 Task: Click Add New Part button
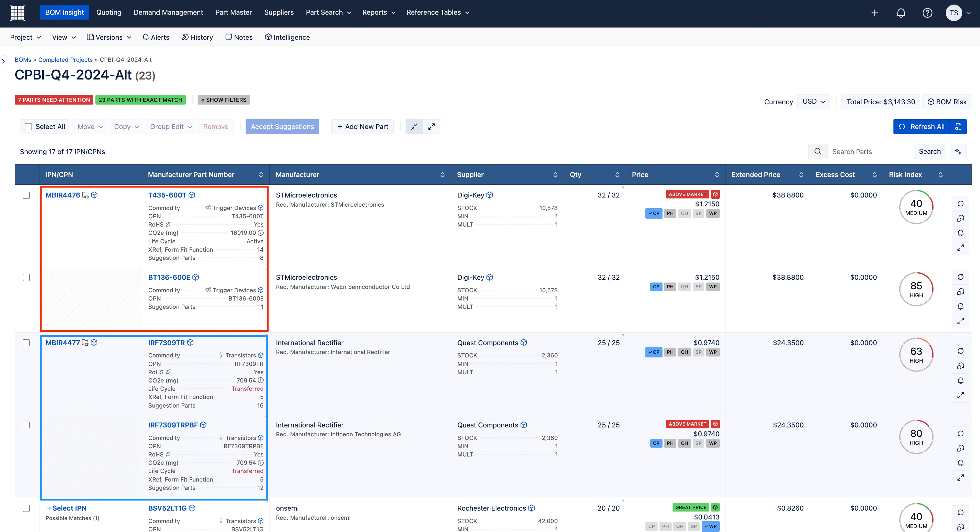click(362, 127)
